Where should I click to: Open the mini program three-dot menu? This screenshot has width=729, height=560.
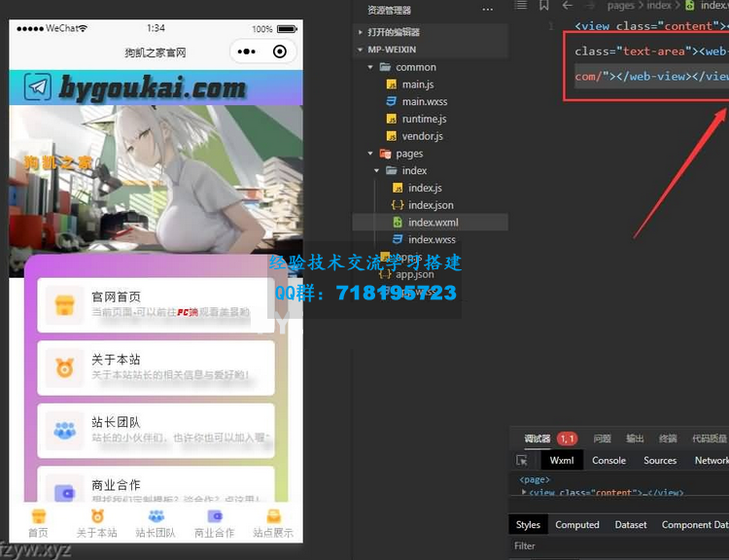[x=247, y=52]
